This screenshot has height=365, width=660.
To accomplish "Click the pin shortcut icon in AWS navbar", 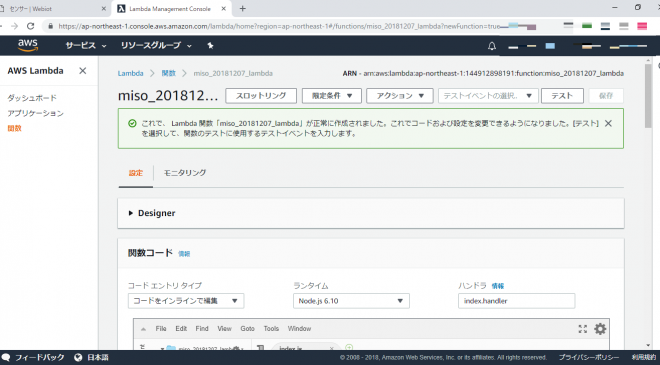I will pos(210,45).
